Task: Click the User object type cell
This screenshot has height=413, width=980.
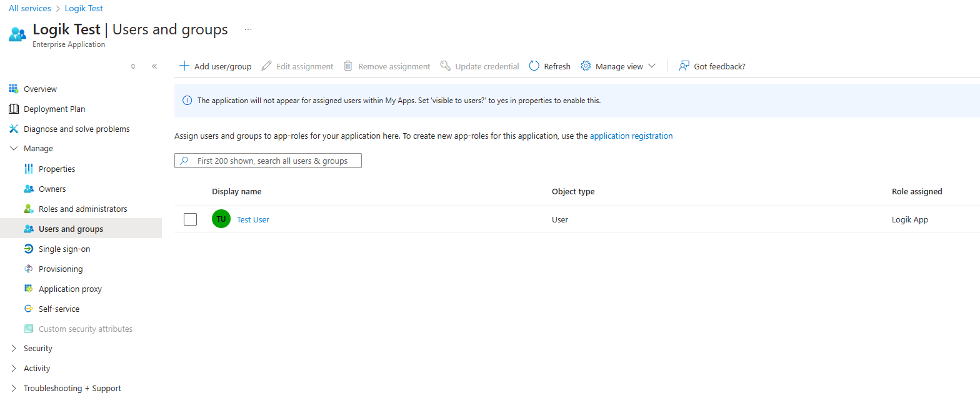Action: (560, 219)
